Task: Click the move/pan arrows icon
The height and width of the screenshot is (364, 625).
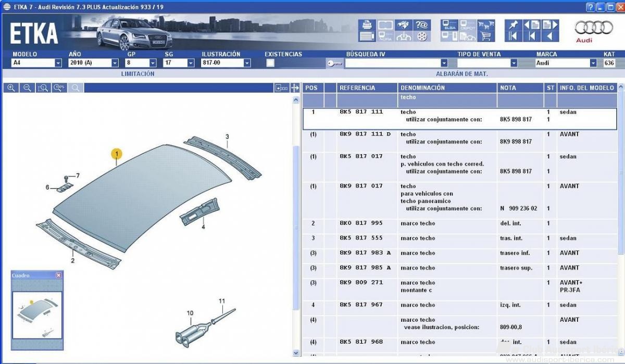Action: click(x=295, y=88)
